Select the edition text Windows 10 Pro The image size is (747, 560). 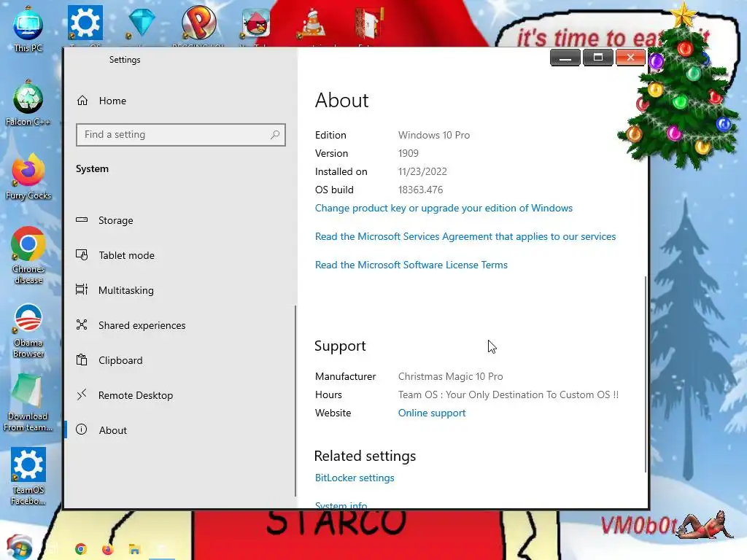(x=434, y=135)
